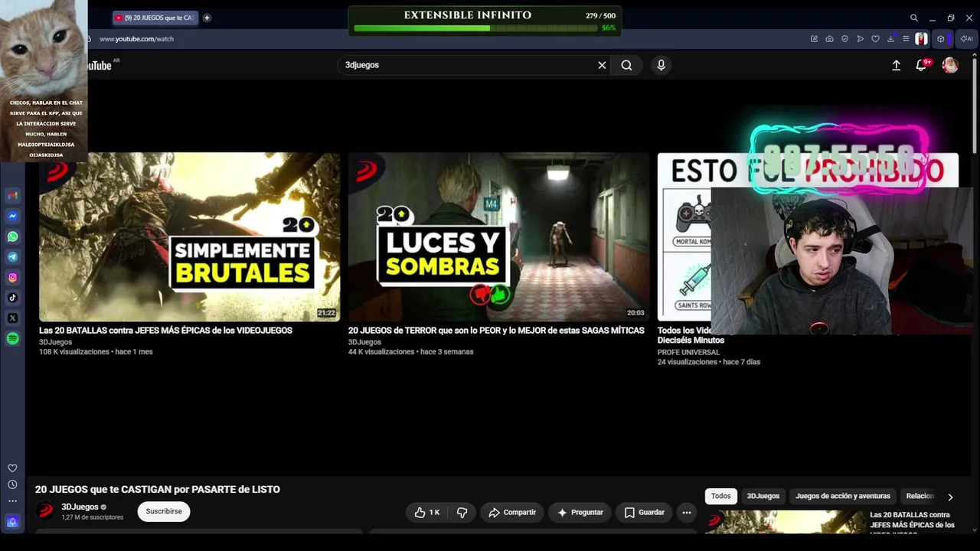Screen dimensions: 980x551
Task: Open Instagram in the browser sidebar
Action: click(13, 278)
